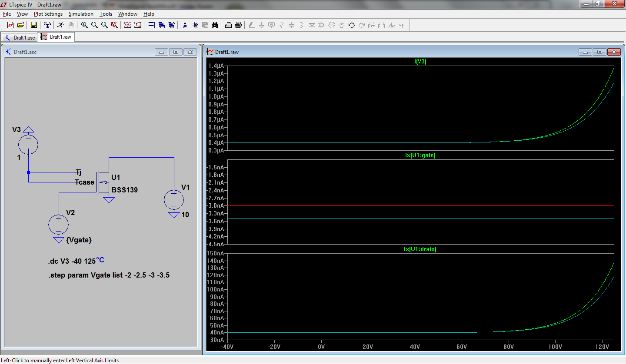The height and width of the screenshot is (364, 626).
Task: Click the plain Pan magnifier icon
Action: (94, 25)
